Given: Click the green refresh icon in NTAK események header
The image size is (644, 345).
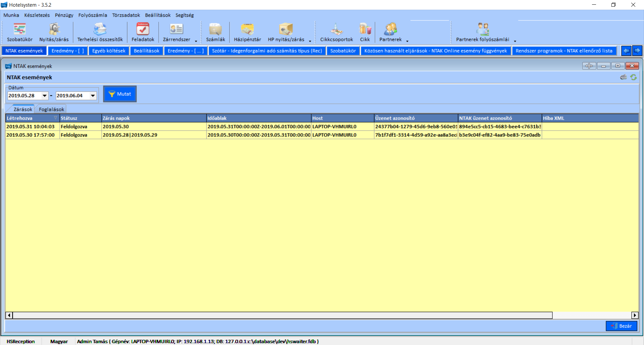Looking at the screenshot, I should [x=633, y=77].
